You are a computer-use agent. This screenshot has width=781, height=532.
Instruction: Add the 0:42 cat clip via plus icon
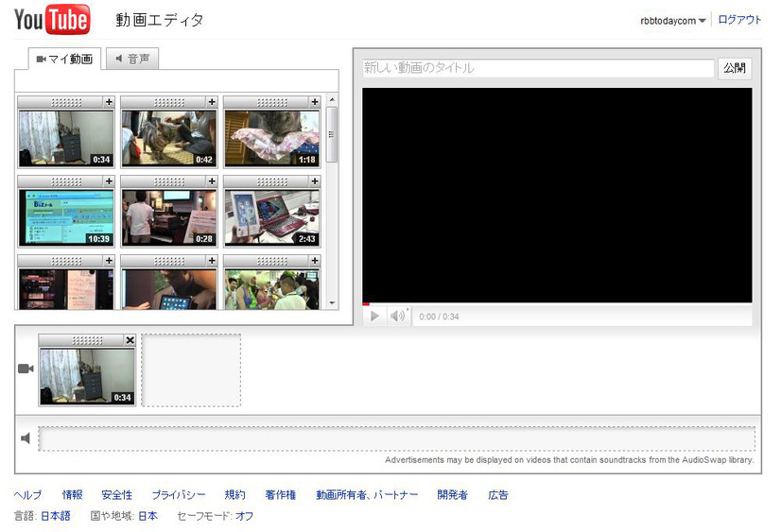(212, 102)
